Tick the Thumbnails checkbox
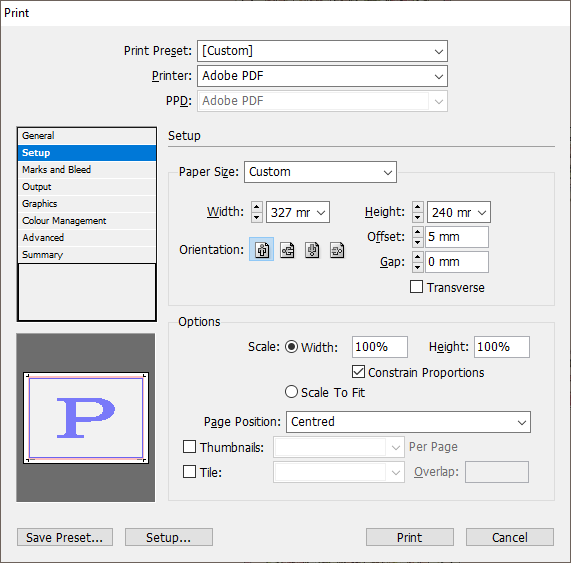571x563 pixels. 189,447
